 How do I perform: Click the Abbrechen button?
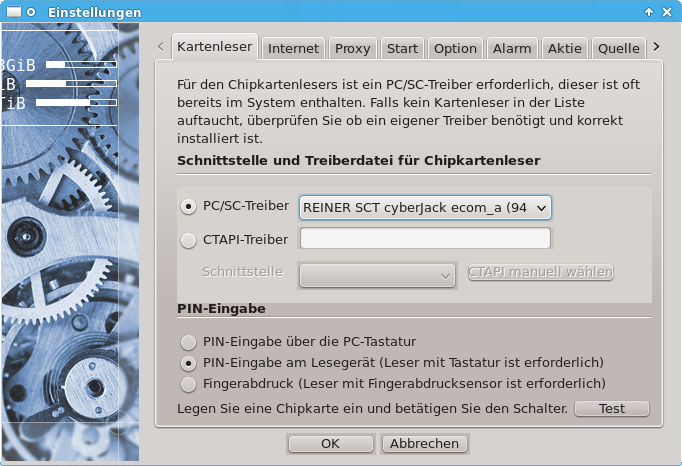click(424, 443)
